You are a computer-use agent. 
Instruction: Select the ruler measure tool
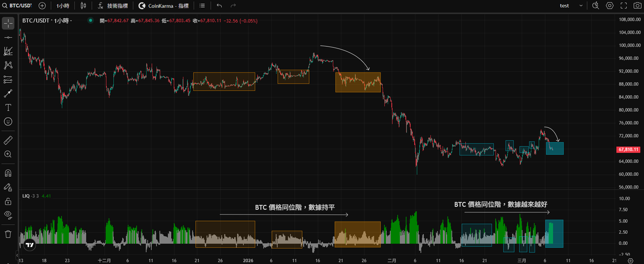8,140
